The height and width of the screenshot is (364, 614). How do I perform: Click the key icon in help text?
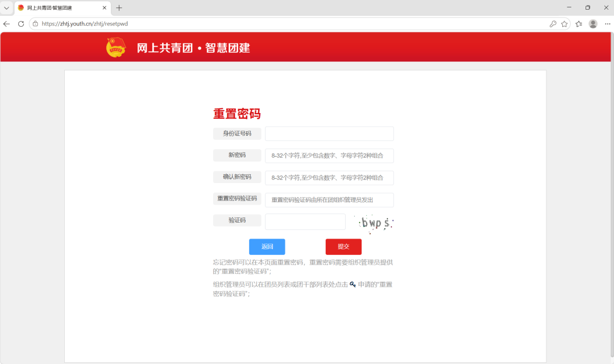tap(353, 284)
